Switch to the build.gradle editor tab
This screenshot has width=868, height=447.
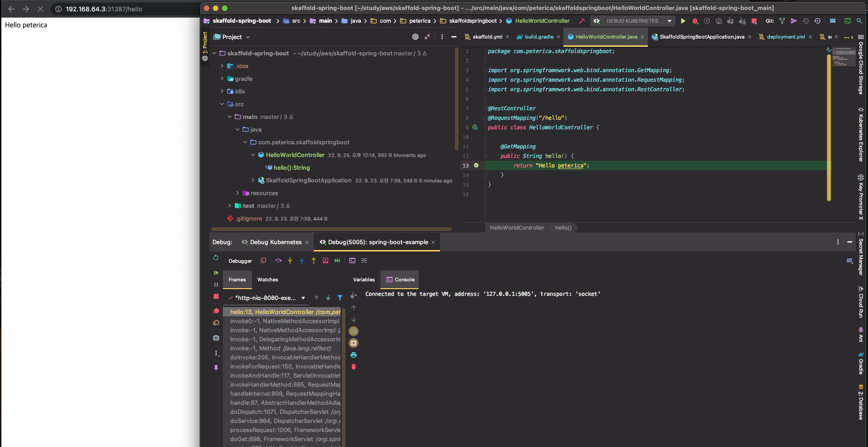click(x=539, y=37)
